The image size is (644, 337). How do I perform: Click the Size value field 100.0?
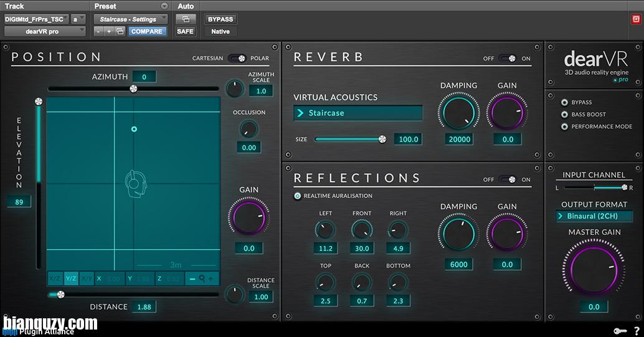point(408,140)
